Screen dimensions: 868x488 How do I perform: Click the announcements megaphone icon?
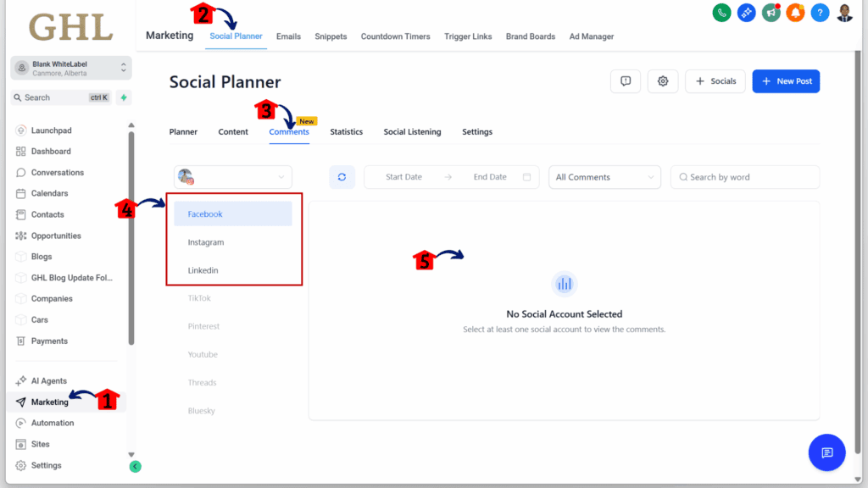771,13
